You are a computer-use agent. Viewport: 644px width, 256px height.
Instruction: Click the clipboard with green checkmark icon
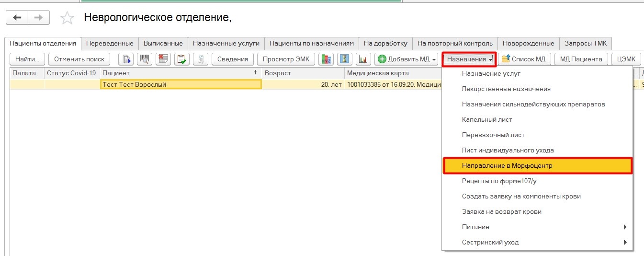181,59
